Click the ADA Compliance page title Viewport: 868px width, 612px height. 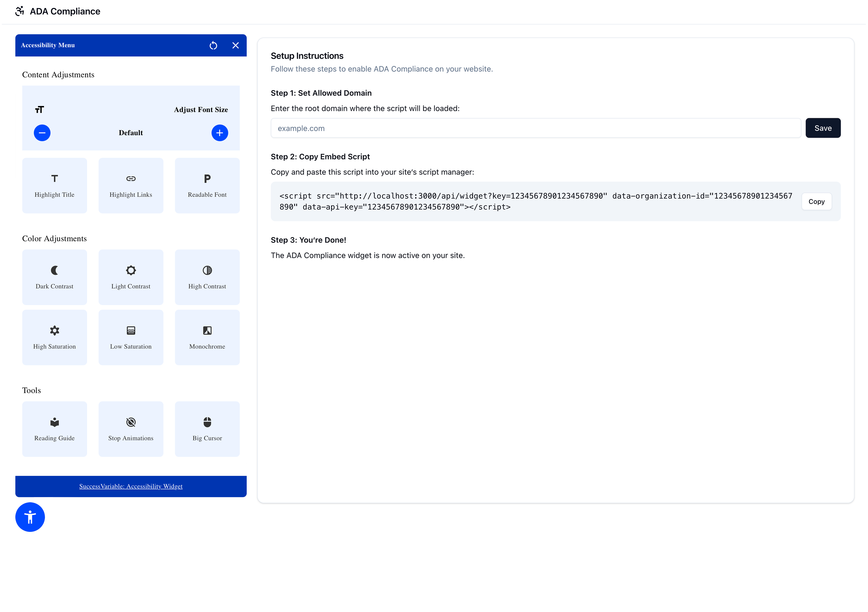pyautogui.click(x=65, y=11)
